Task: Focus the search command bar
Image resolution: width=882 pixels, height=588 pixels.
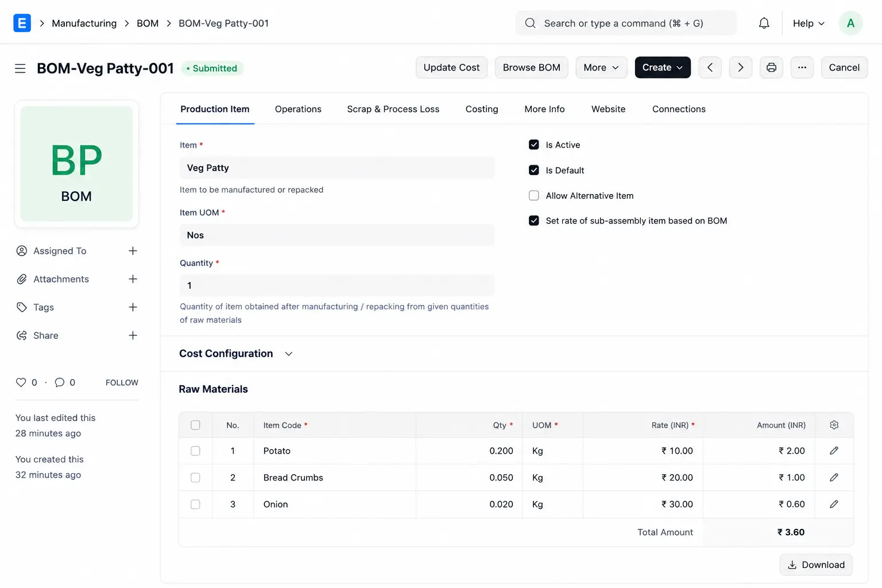Action: point(626,23)
